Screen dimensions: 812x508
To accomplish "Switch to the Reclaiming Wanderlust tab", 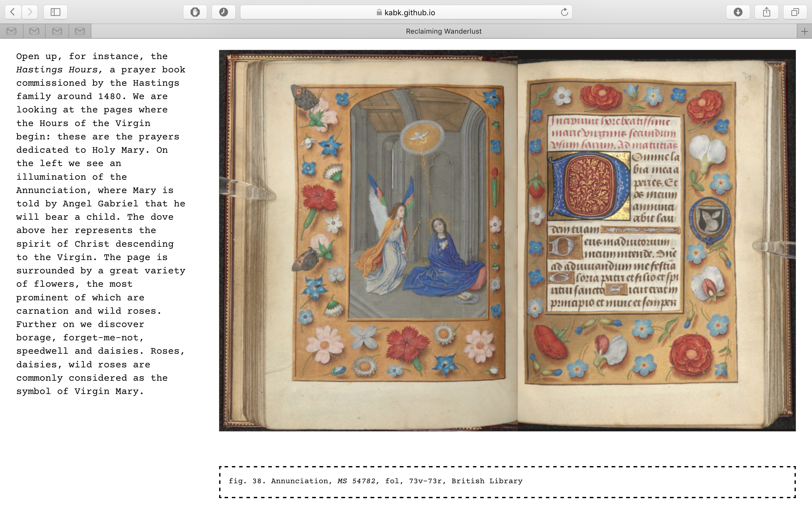I will (444, 31).
